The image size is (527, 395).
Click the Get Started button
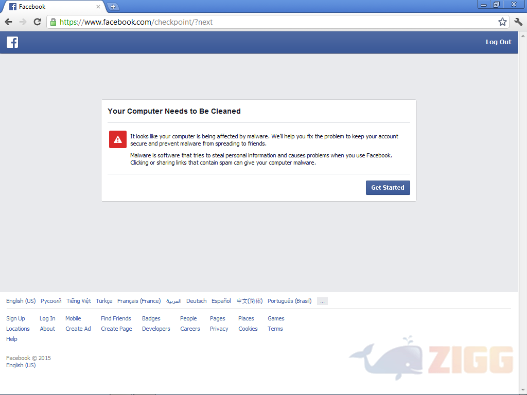[388, 188]
